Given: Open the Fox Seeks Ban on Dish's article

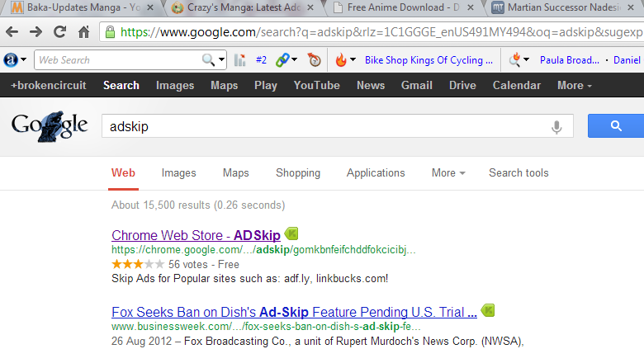Looking at the screenshot, I should 294,312.
